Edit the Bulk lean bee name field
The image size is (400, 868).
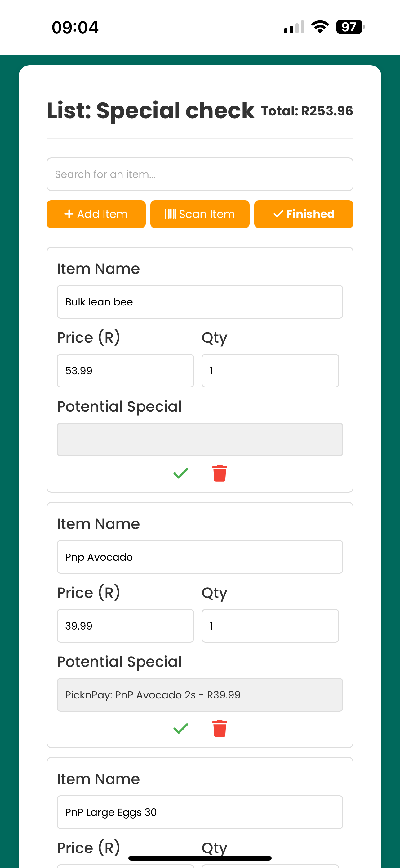click(x=200, y=302)
